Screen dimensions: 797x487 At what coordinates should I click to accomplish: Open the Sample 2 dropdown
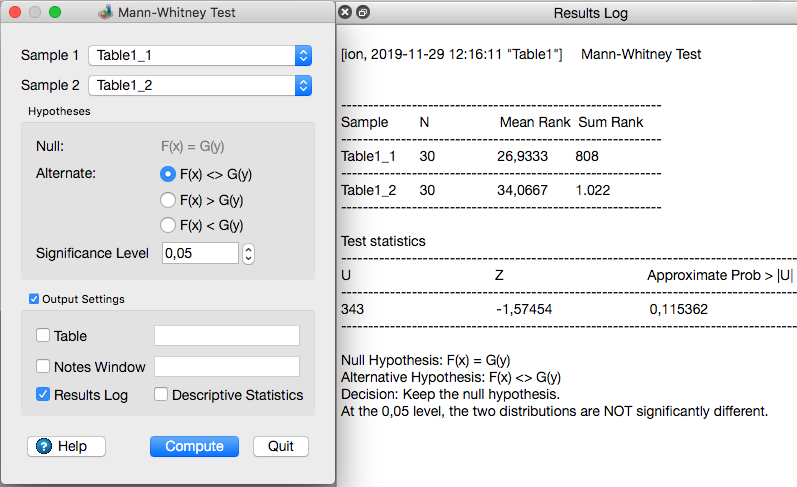tap(200, 85)
